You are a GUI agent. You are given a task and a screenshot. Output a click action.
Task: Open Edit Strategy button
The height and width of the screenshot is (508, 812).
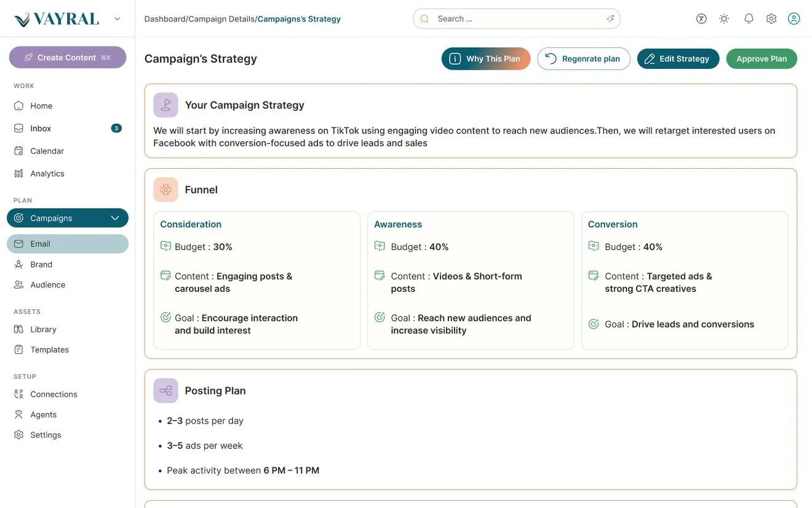click(678, 58)
